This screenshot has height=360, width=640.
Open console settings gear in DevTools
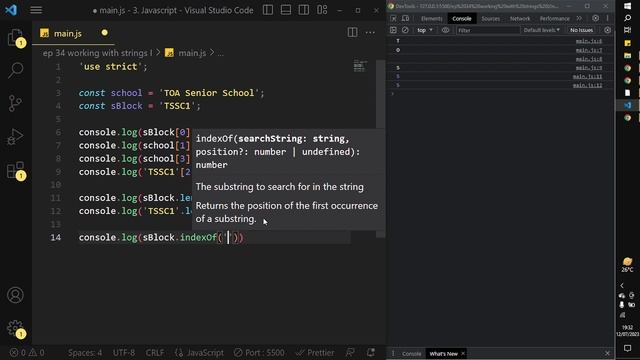607,30
